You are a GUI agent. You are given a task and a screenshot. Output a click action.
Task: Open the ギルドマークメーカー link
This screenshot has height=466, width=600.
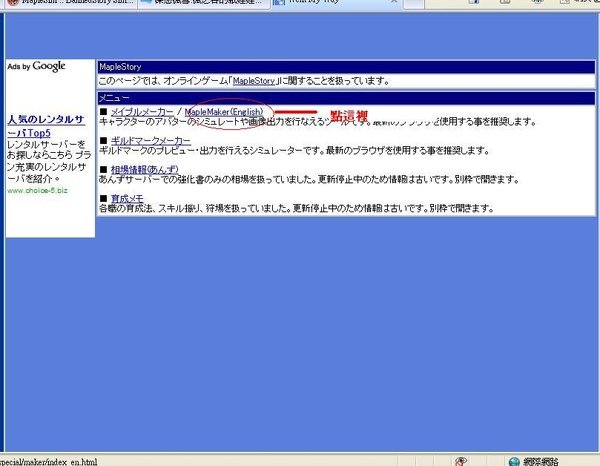150,140
